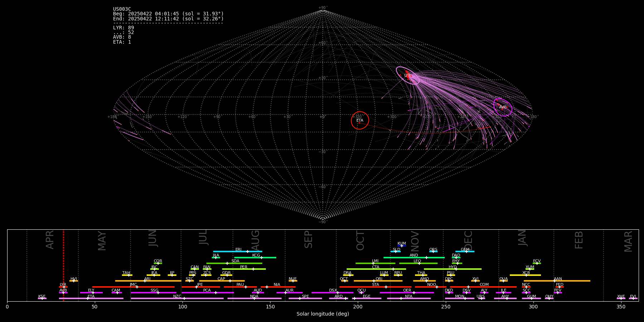The image size is (644, 322).
Task: Click the KSE shower marker in the timeline
Action: point(42,298)
